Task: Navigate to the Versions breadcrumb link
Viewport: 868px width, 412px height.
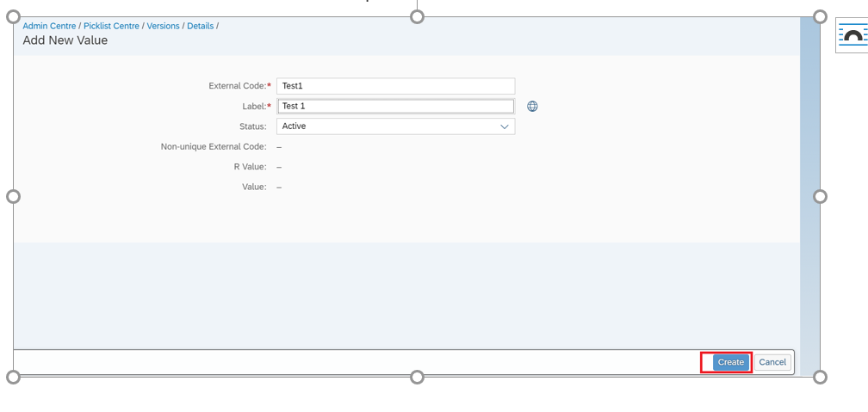Action: pos(164,26)
